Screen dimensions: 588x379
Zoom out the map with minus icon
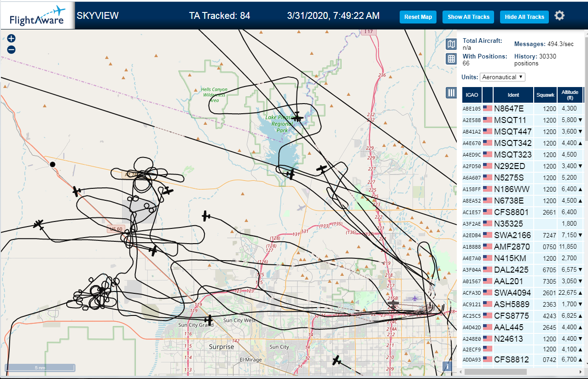[x=12, y=50]
